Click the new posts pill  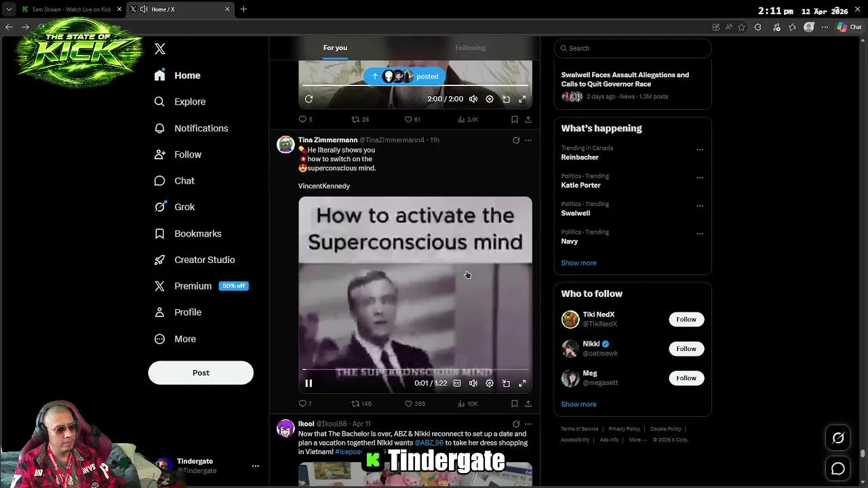tap(404, 77)
